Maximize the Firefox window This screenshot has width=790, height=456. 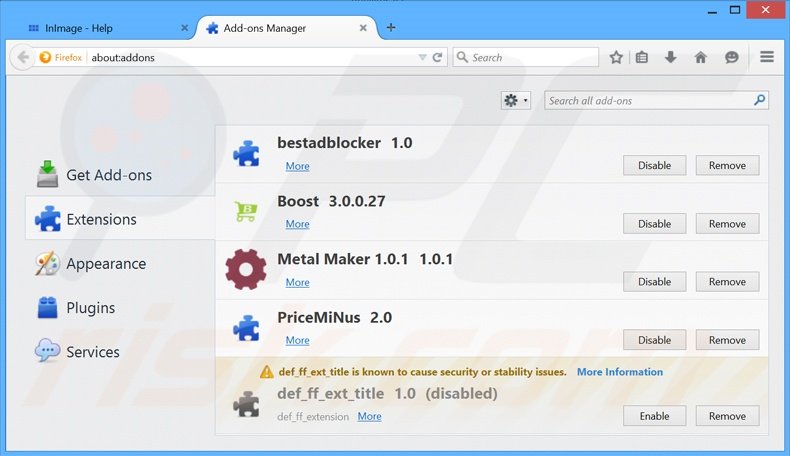tap(735, 10)
